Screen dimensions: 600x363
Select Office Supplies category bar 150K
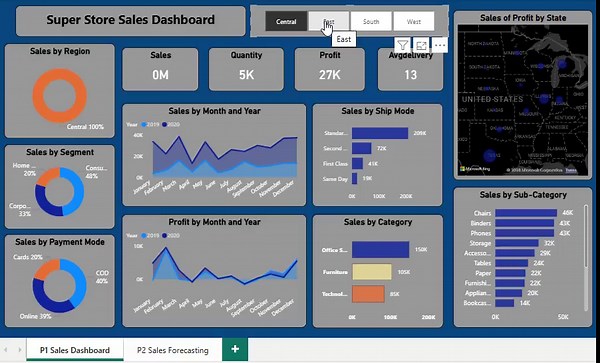[380, 250]
